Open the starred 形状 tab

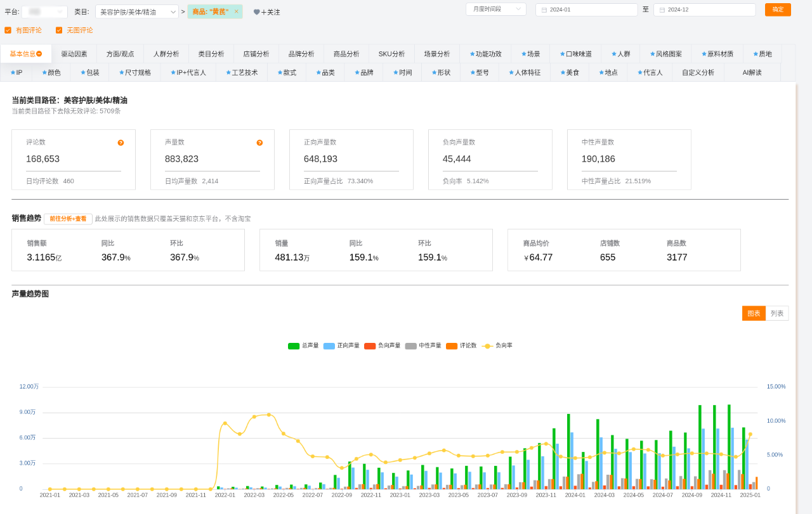point(441,72)
